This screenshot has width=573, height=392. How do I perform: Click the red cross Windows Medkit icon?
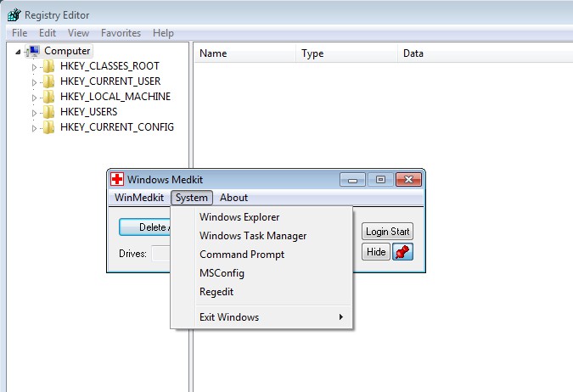117,179
